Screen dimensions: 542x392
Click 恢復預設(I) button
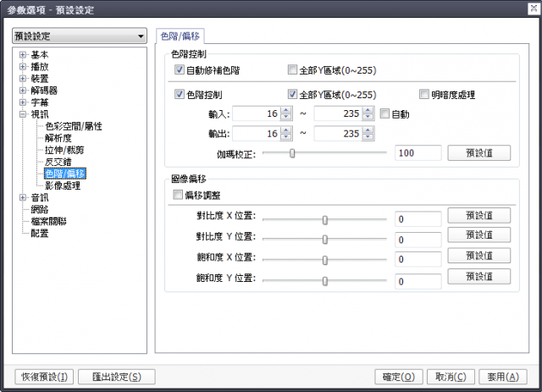point(44,377)
